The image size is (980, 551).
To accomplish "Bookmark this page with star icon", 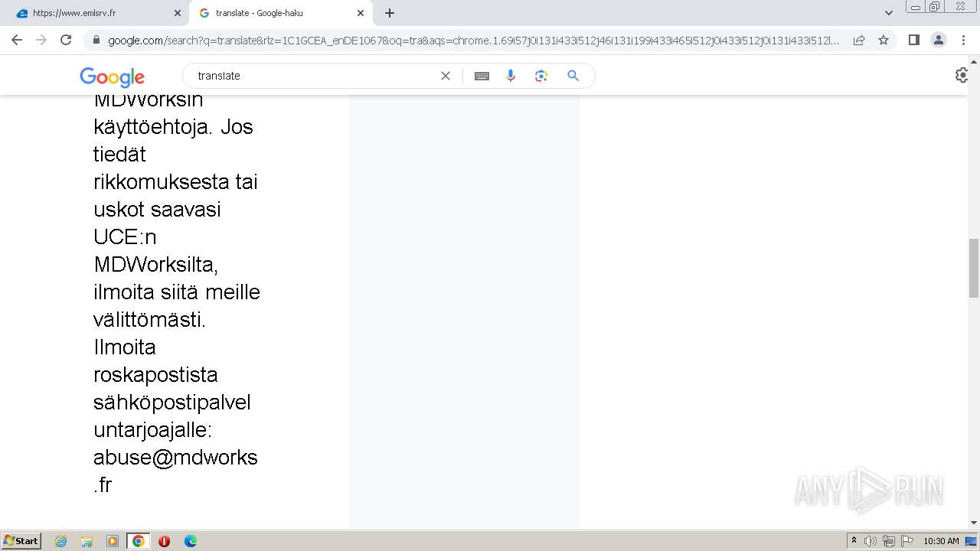I will (884, 40).
